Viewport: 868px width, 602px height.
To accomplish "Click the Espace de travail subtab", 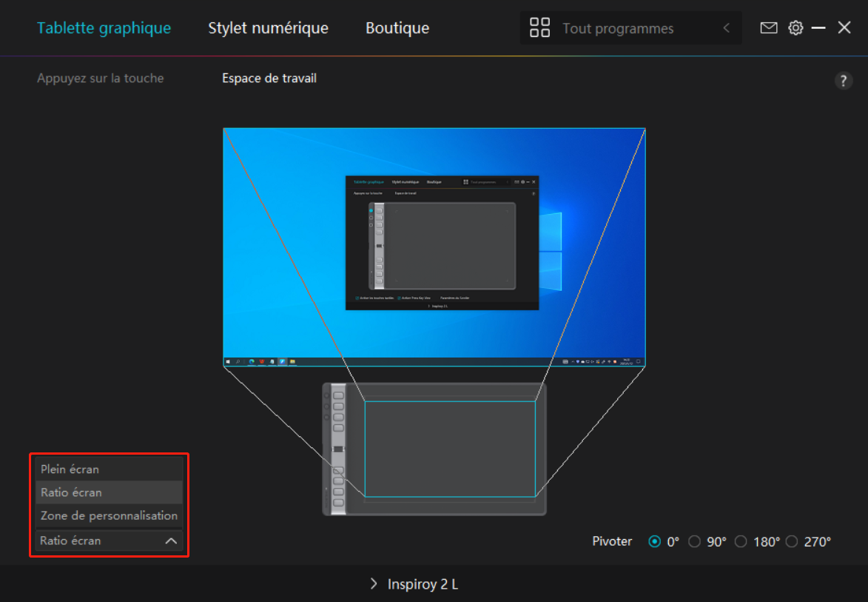I will pos(269,78).
